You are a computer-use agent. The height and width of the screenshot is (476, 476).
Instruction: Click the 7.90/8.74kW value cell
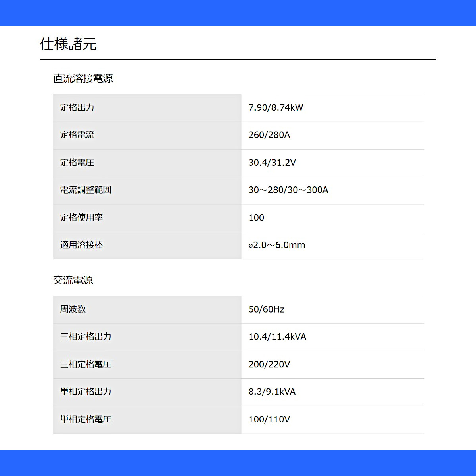click(333, 108)
